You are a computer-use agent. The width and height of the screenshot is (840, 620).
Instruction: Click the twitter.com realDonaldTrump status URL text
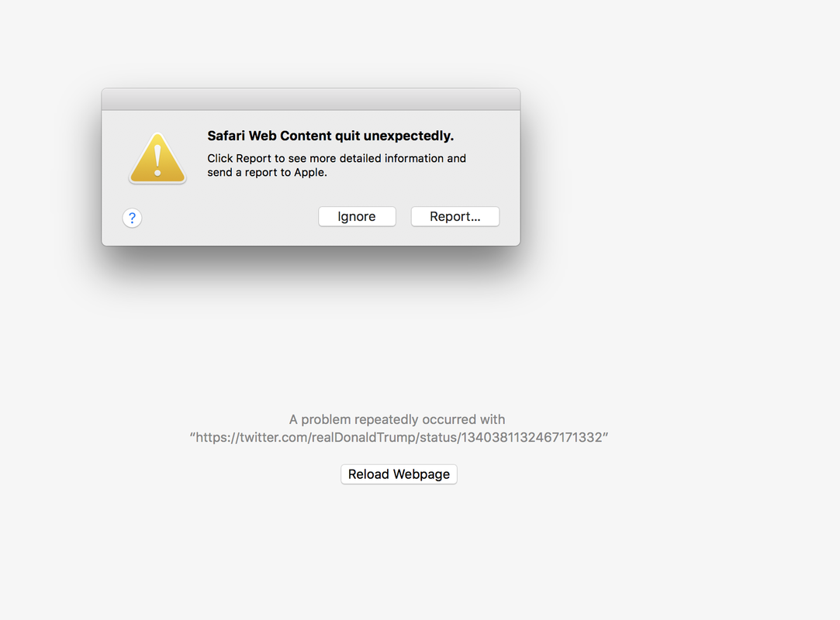pyautogui.click(x=399, y=437)
